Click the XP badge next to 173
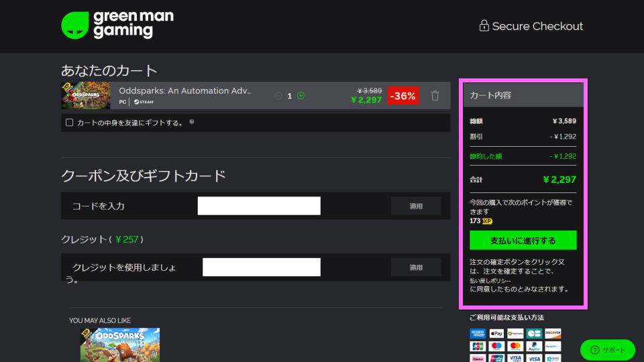Viewport: 644px width, 362px height. click(487, 221)
